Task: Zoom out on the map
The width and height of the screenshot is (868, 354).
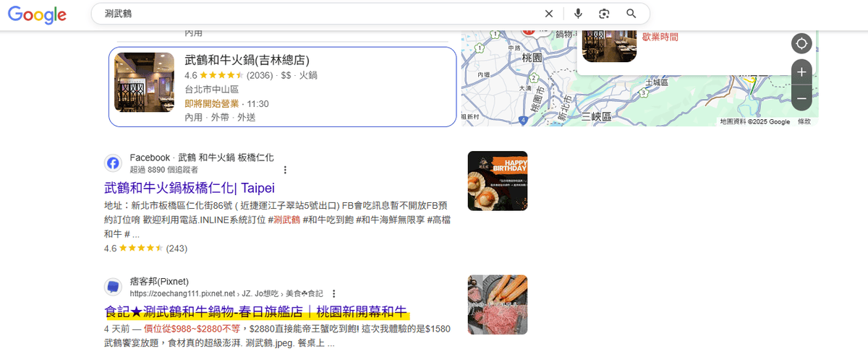Action: (x=801, y=98)
